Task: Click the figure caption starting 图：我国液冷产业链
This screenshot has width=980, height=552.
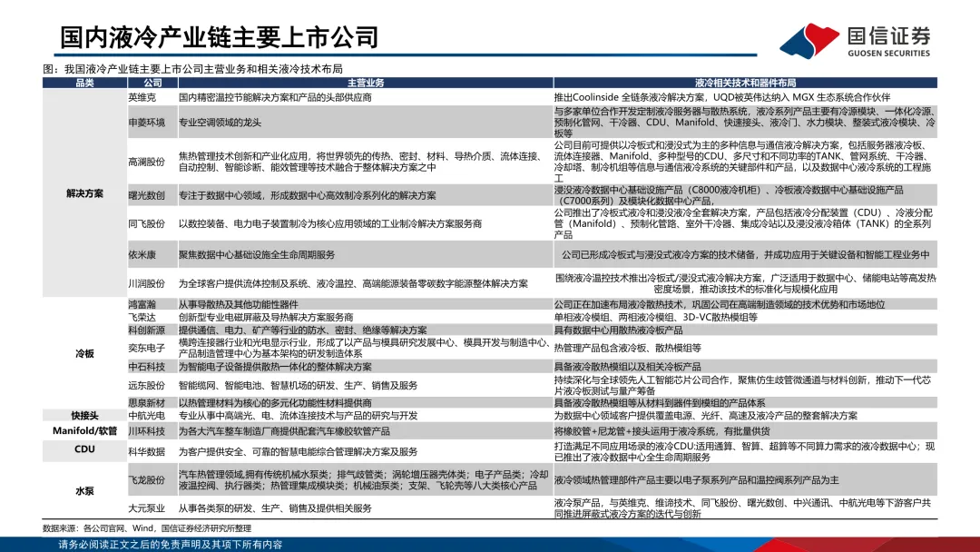Action: click(192, 69)
